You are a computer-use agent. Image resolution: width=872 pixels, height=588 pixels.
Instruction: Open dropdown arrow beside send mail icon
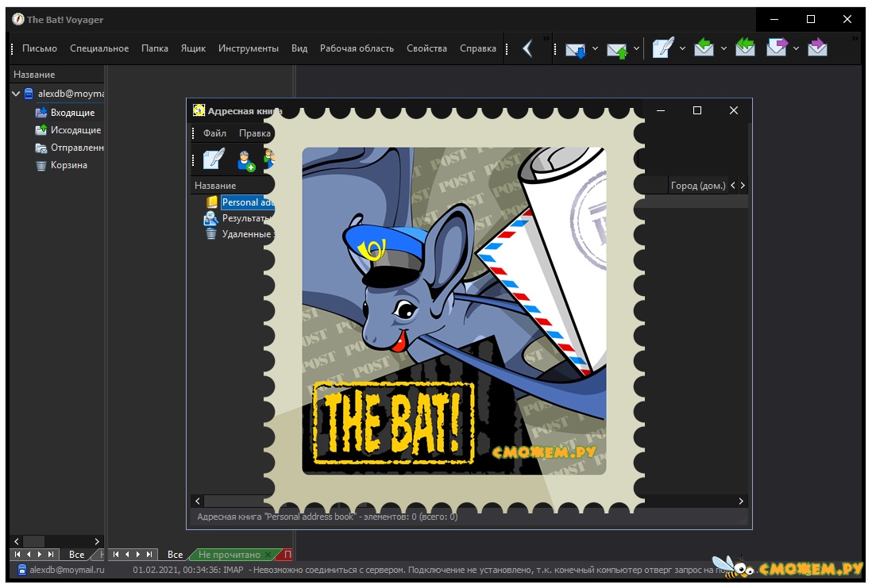point(636,48)
